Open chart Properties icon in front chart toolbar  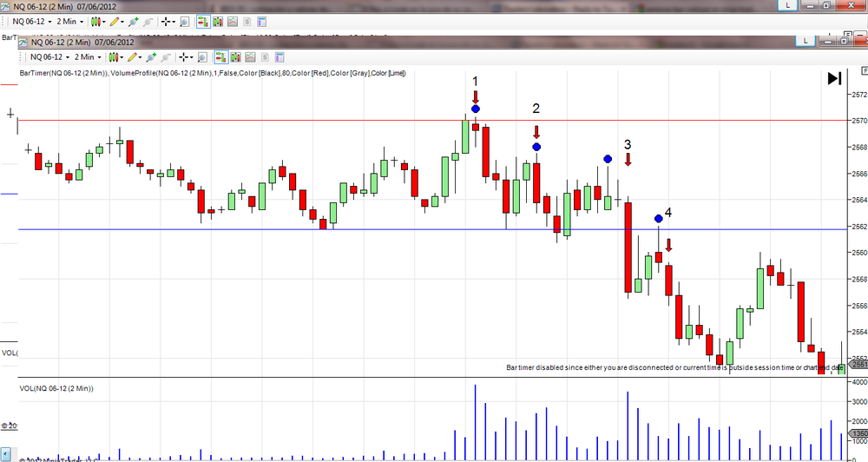[279, 57]
